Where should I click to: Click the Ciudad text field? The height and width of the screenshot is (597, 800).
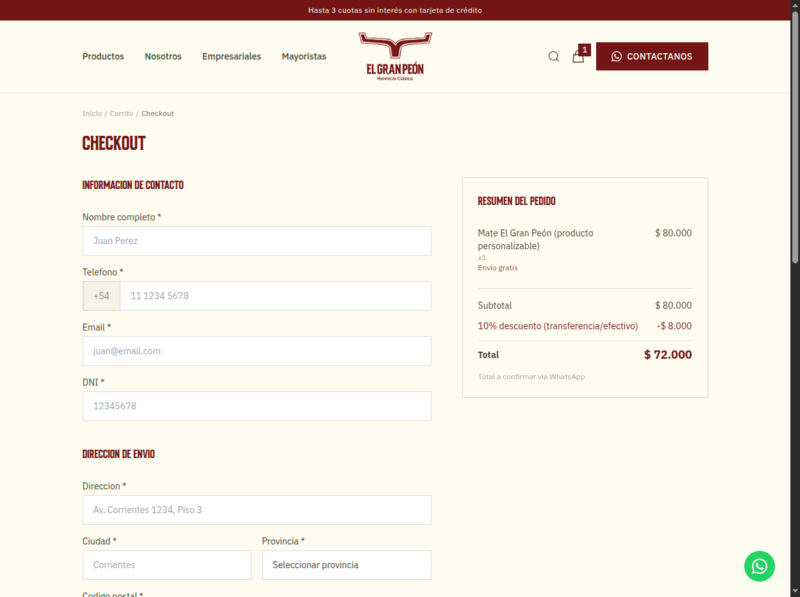[x=167, y=565]
